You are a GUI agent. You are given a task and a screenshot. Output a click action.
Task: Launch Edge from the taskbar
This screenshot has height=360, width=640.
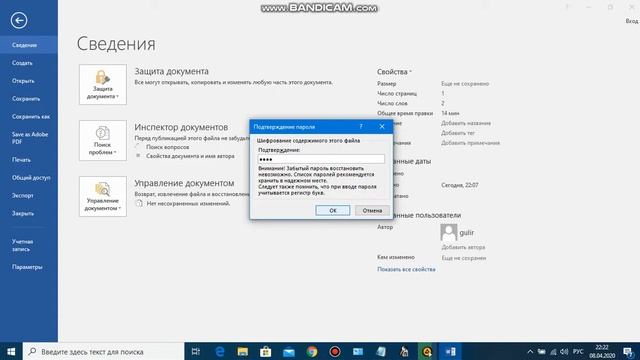click(220, 351)
